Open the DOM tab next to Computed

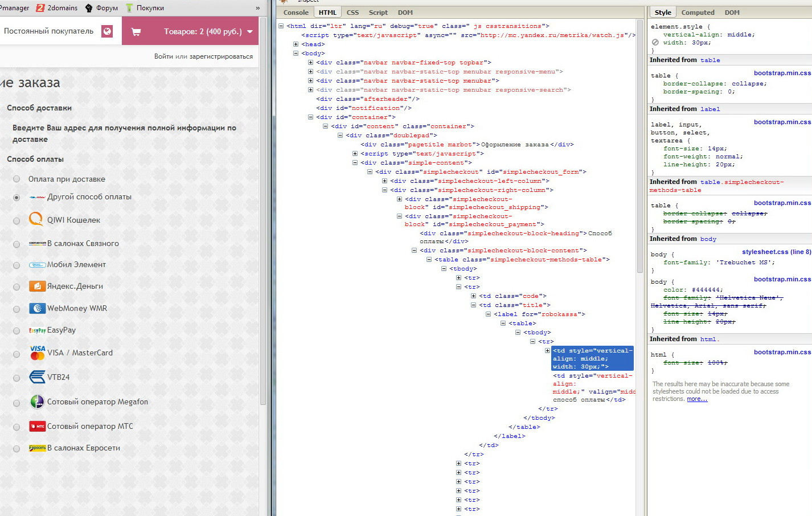pyautogui.click(x=732, y=13)
